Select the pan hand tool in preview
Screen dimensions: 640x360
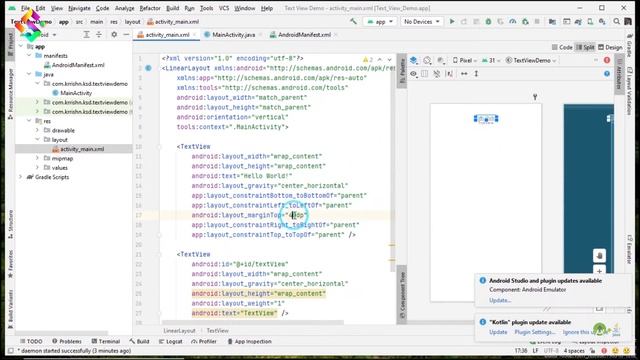599,256
